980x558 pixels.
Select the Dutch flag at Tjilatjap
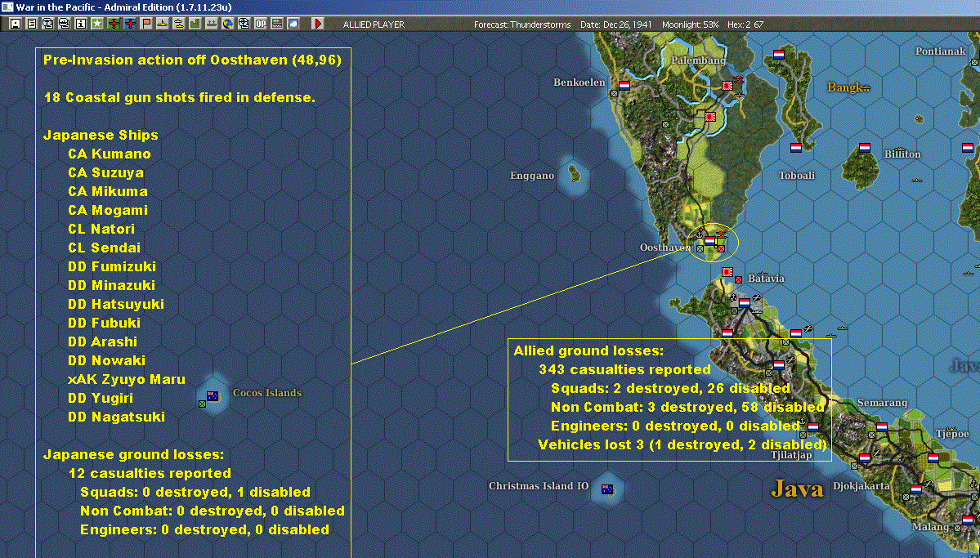coord(813,427)
